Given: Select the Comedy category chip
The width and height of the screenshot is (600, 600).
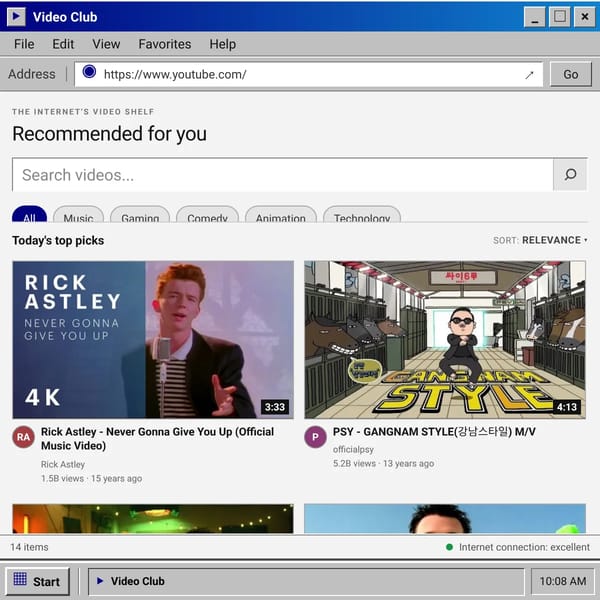Looking at the screenshot, I should [x=207, y=214].
